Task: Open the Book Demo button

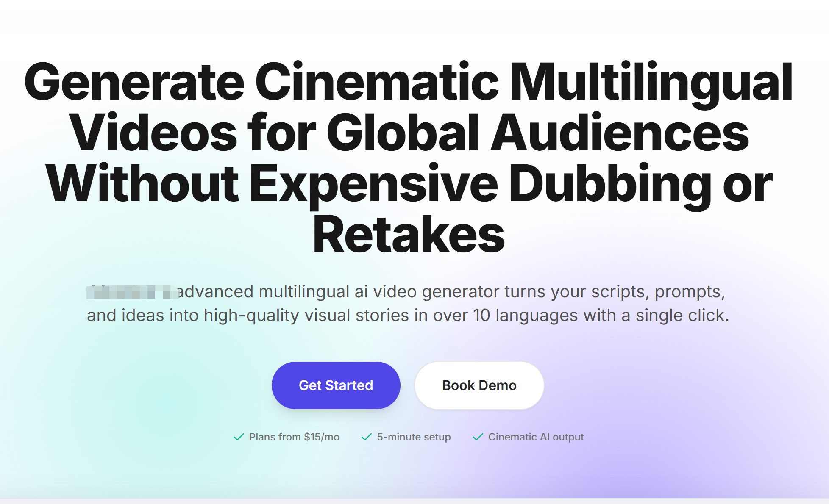Action: click(x=479, y=385)
